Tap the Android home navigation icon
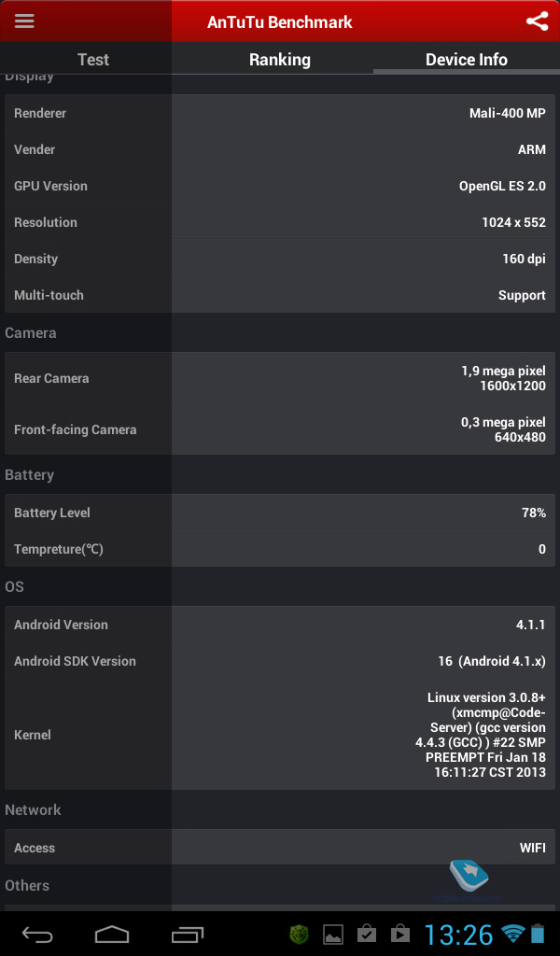Image resolution: width=560 pixels, height=956 pixels. [112, 934]
